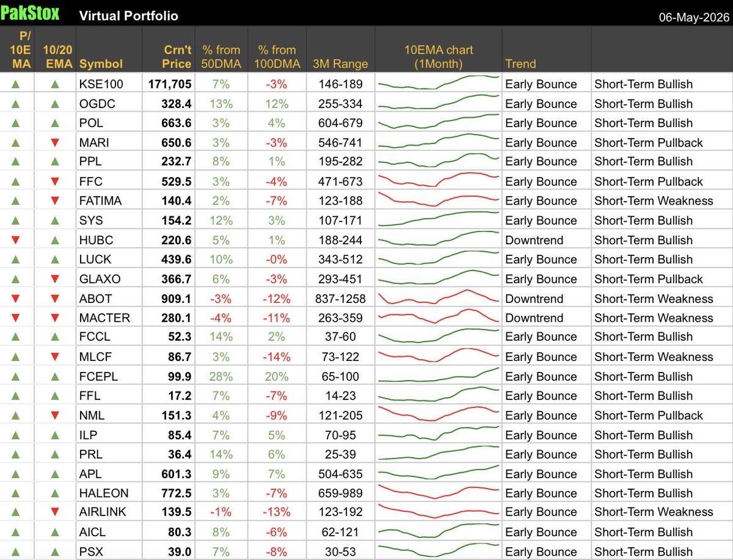Click the PakStox logo
Screen dimensions: 733x560
[x=31, y=13]
